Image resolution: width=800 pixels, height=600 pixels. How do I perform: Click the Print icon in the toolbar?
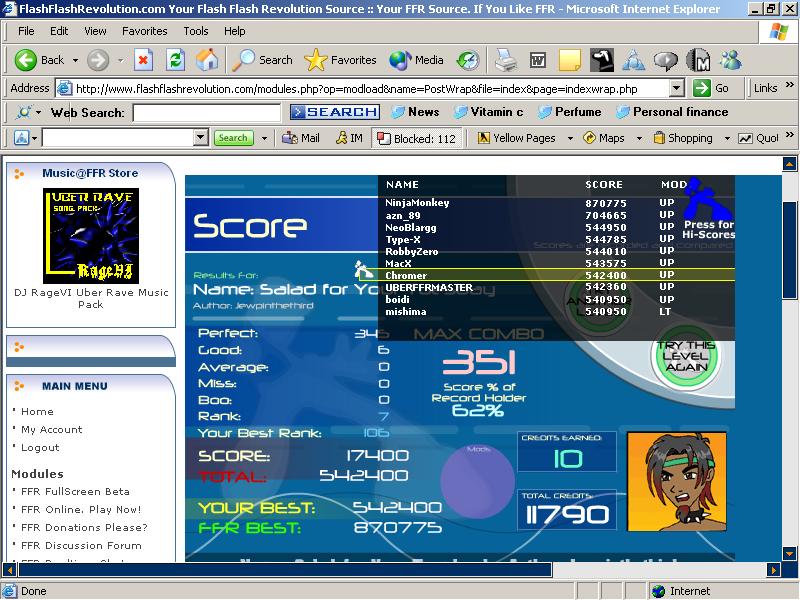(x=506, y=60)
